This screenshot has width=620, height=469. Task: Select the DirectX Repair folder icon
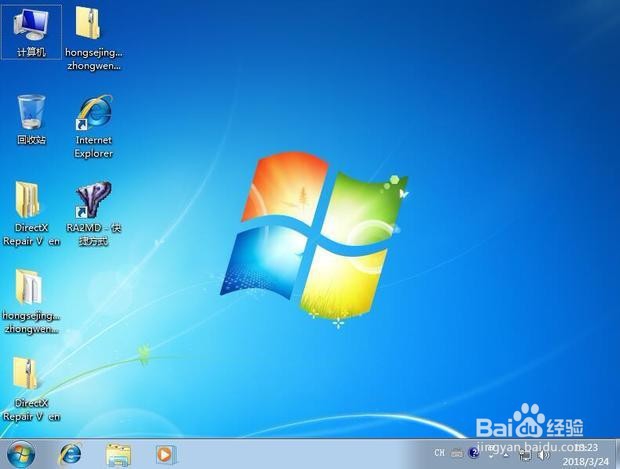click(x=31, y=214)
